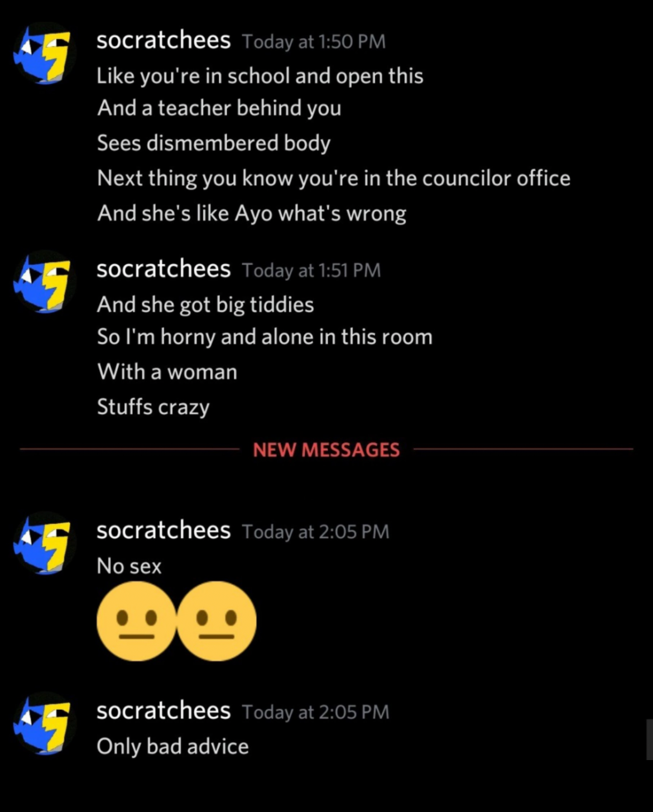Click the "Today at 1:50 PM" timestamp
The width and height of the screenshot is (653, 812).
[x=314, y=42]
